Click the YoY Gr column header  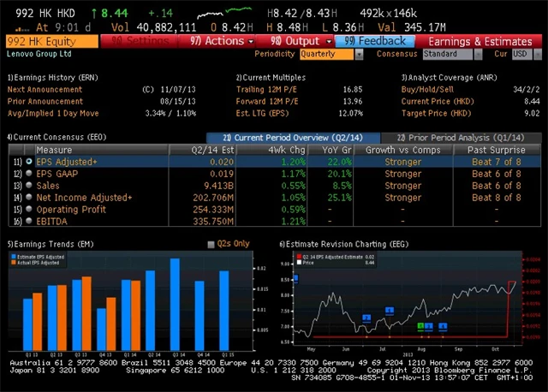[x=331, y=150]
